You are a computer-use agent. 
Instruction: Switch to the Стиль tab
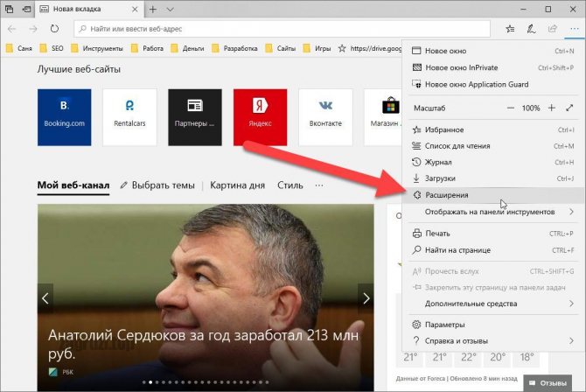(x=290, y=185)
